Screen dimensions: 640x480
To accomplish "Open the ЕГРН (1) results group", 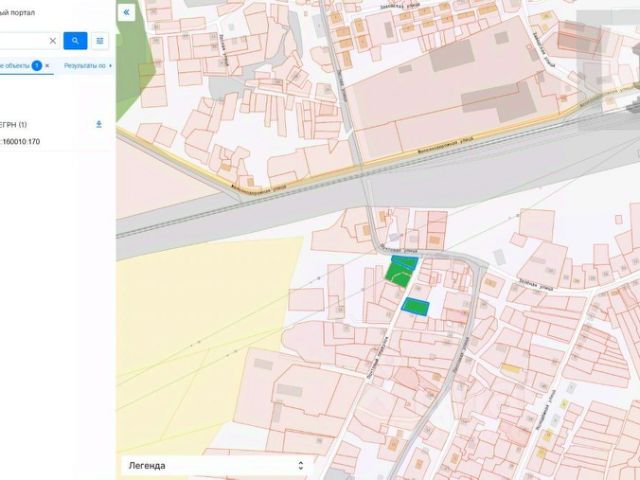I will click(14, 124).
